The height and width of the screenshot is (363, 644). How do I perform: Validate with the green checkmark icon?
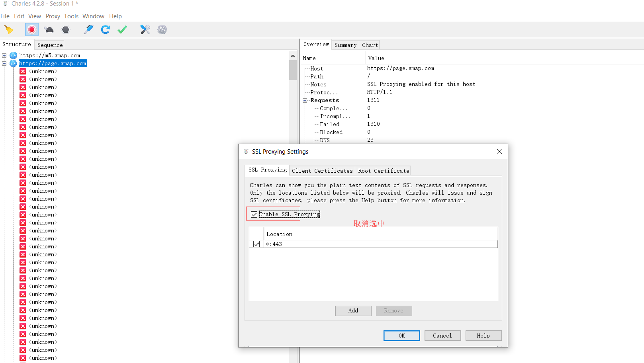click(x=123, y=30)
